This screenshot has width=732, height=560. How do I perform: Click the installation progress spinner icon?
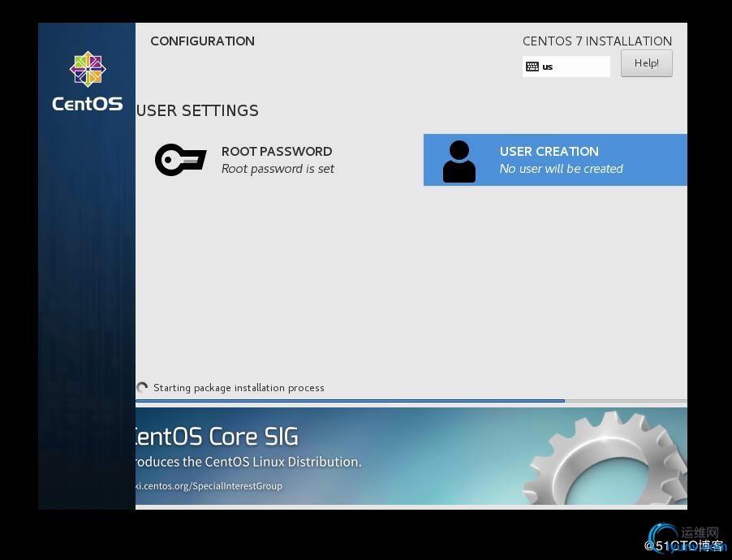point(142,387)
